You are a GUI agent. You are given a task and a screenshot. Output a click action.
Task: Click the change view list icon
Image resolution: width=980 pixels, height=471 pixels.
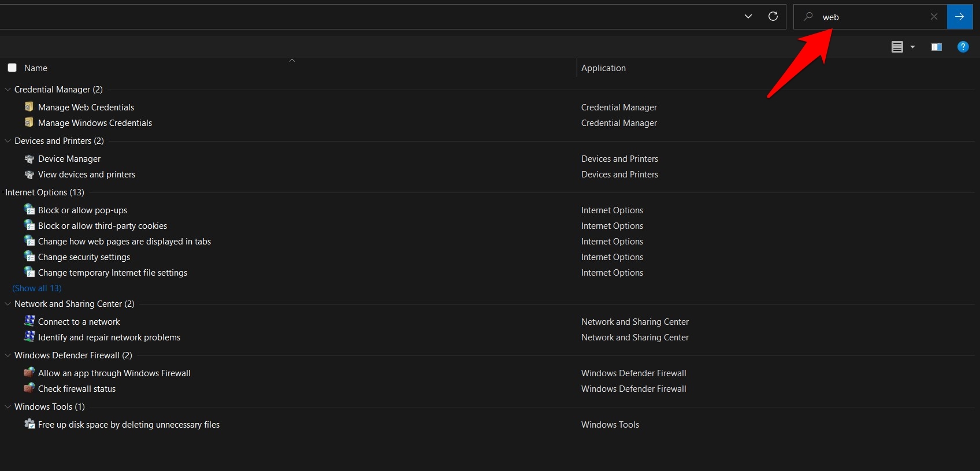tap(897, 47)
